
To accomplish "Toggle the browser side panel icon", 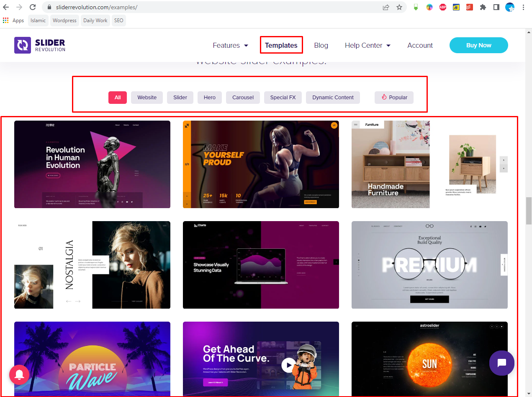I will 496,7.
